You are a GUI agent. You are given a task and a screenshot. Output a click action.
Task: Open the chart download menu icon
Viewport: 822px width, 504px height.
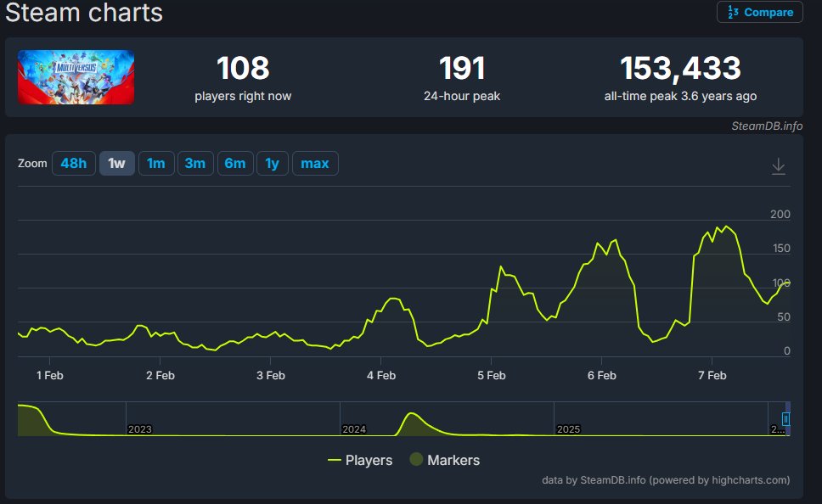[779, 166]
